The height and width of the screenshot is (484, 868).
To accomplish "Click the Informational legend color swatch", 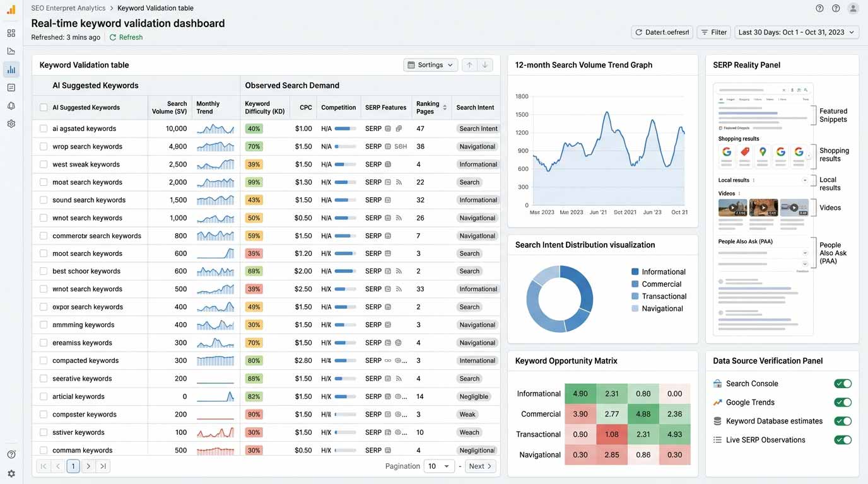I will click(635, 272).
